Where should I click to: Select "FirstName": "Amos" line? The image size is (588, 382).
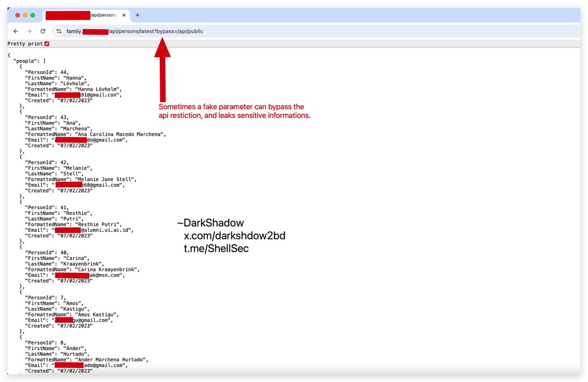pyautogui.click(x=54, y=303)
